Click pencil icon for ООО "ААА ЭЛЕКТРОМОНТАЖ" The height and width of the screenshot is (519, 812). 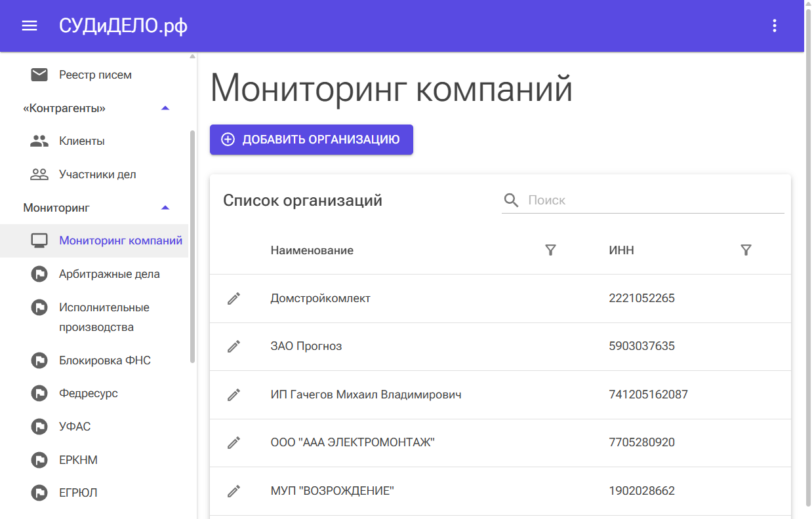click(233, 442)
